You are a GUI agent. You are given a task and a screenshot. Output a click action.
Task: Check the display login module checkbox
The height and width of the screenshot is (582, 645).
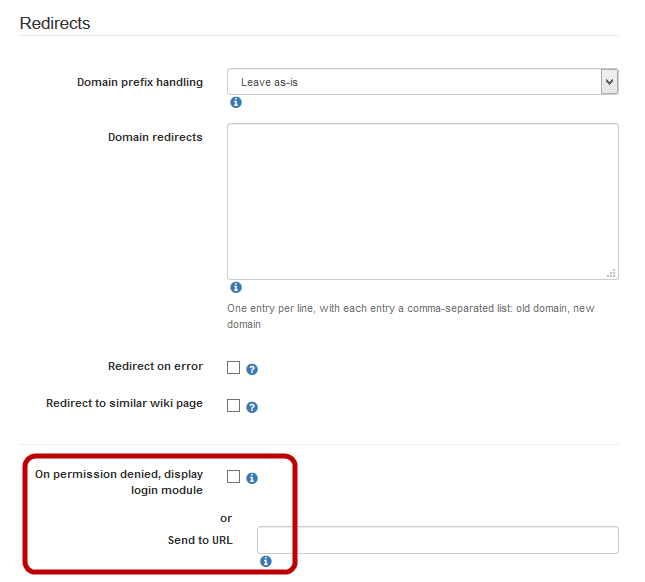pyautogui.click(x=233, y=477)
